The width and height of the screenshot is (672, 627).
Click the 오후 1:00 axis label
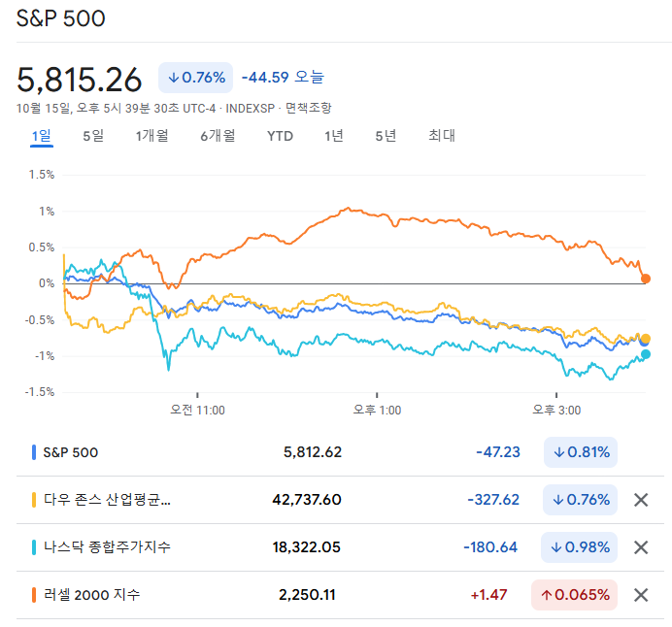click(377, 411)
